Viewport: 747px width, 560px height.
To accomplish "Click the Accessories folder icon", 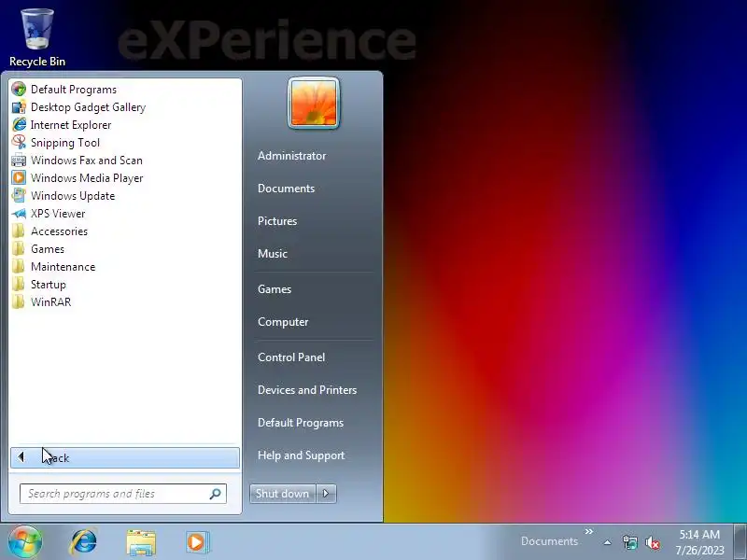I will tap(19, 231).
